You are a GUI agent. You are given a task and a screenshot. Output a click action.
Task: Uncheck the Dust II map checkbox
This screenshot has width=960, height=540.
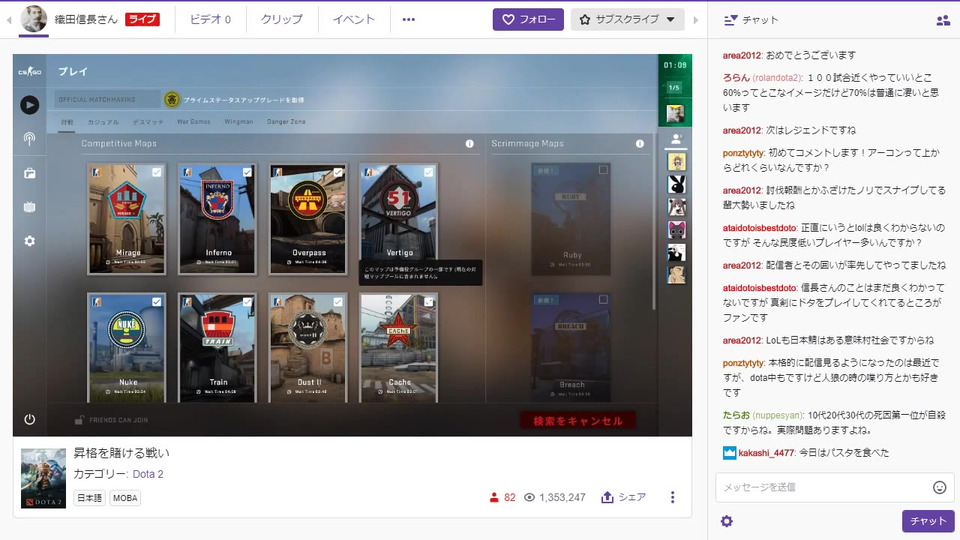pos(338,302)
